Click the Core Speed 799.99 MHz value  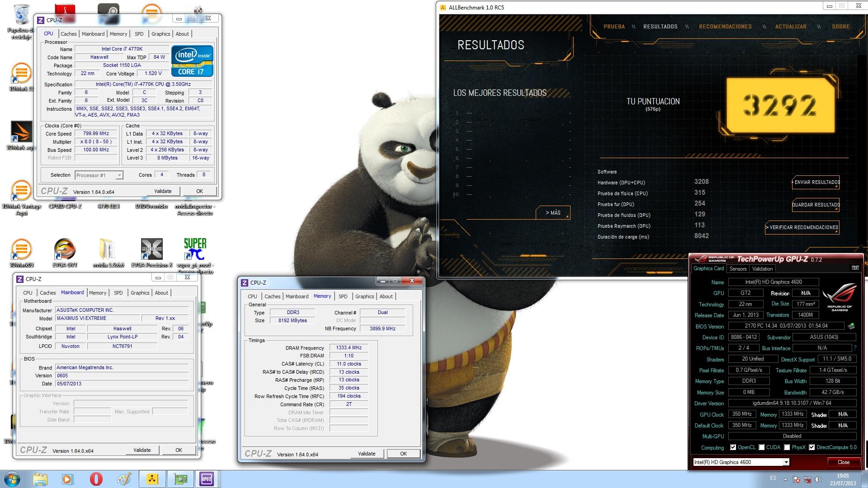(96, 133)
